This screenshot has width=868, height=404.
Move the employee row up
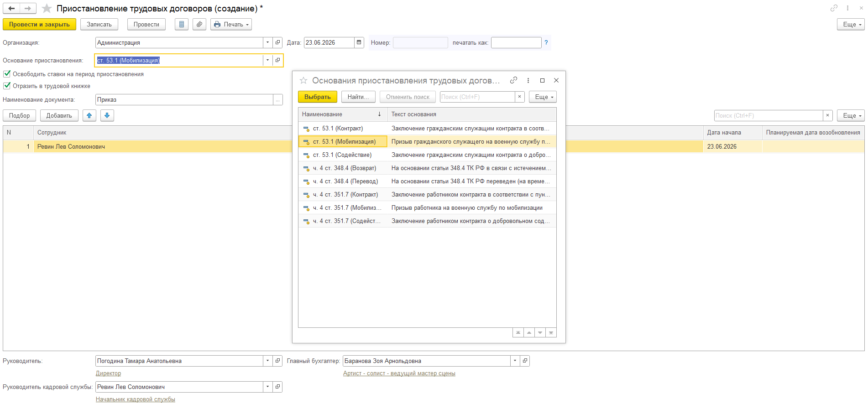point(89,115)
